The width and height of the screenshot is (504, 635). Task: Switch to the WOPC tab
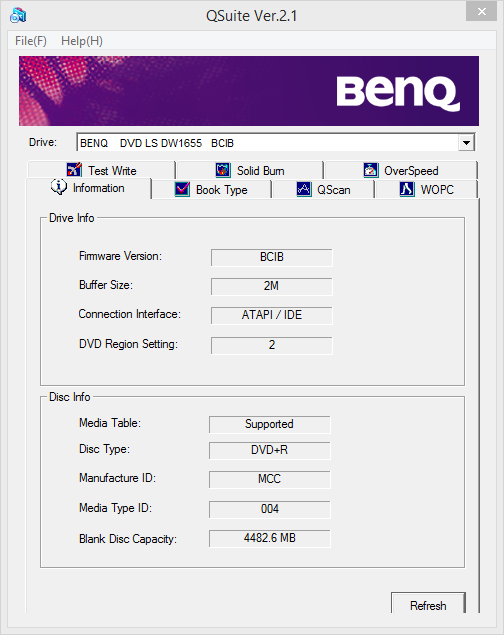click(426, 190)
